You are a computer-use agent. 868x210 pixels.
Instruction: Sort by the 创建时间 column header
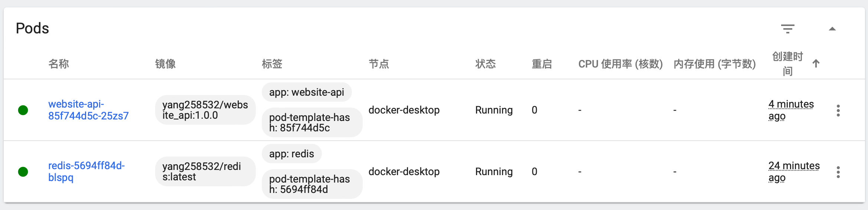787,64
